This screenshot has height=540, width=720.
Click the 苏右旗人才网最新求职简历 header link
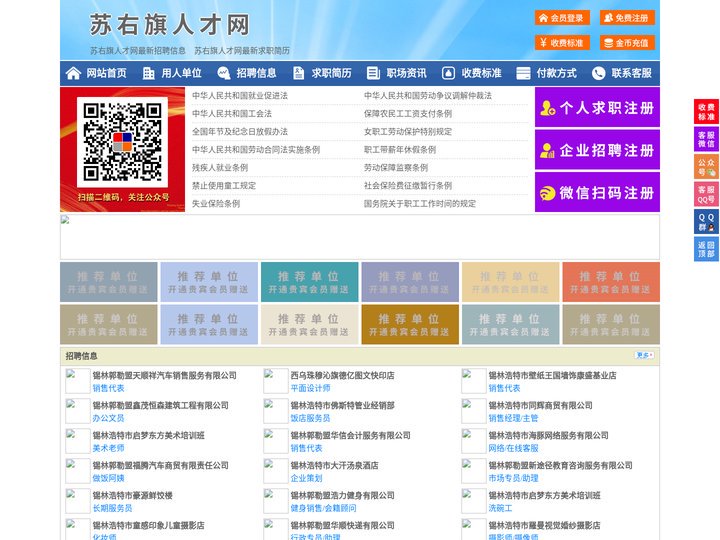pyautogui.click(x=242, y=51)
